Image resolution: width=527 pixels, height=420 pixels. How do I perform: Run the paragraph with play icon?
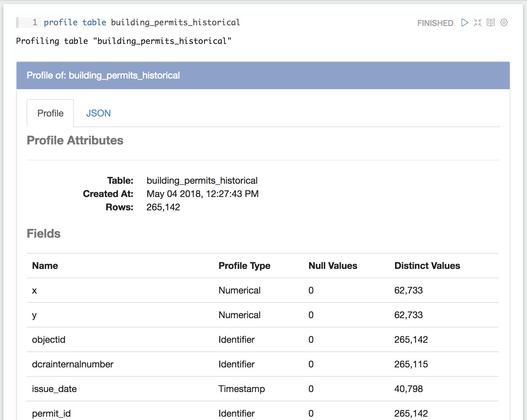click(x=465, y=23)
